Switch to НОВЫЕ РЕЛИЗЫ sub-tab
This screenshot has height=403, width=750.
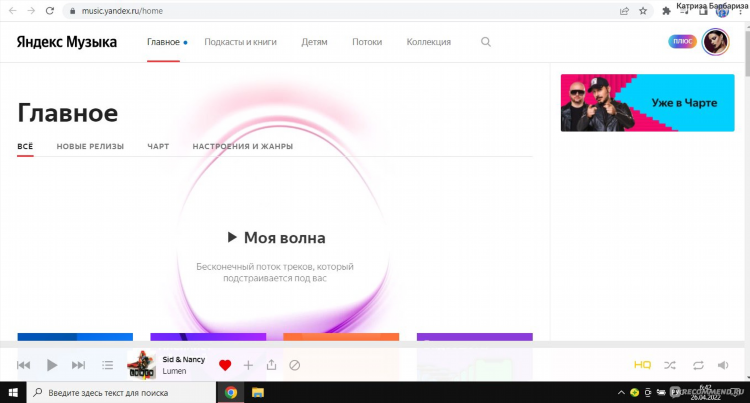click(x=90, y=146)
